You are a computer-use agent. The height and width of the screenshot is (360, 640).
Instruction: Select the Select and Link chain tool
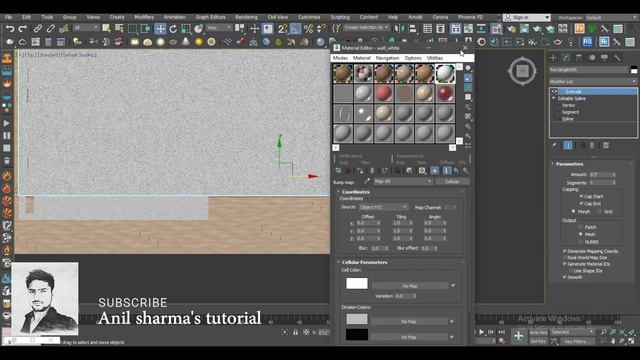[38, 29]
